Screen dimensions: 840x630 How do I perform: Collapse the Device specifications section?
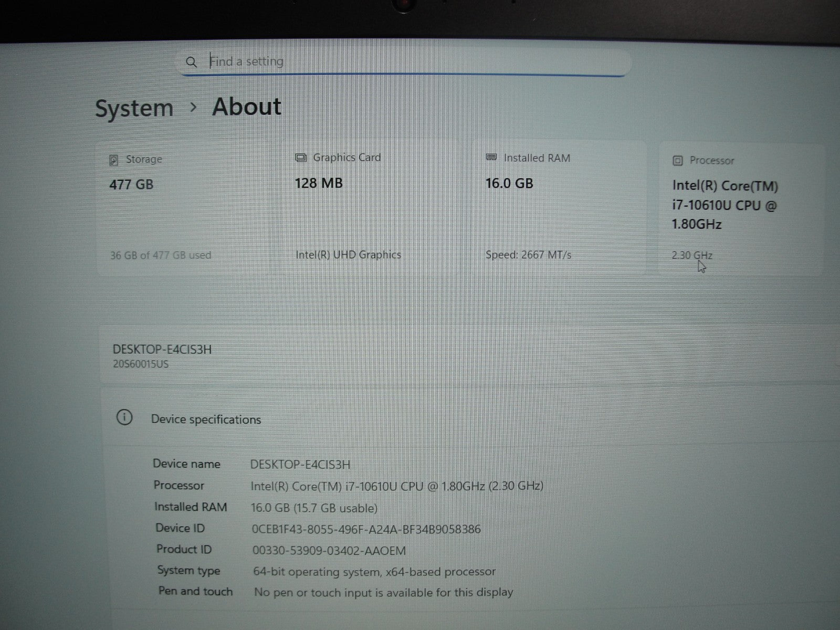point(206,419)
